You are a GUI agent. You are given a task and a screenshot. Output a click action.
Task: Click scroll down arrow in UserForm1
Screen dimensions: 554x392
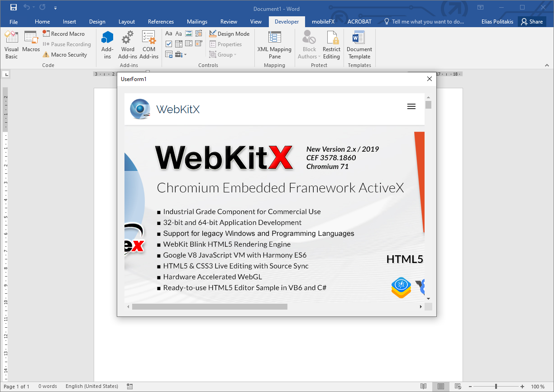coord(428,298)
